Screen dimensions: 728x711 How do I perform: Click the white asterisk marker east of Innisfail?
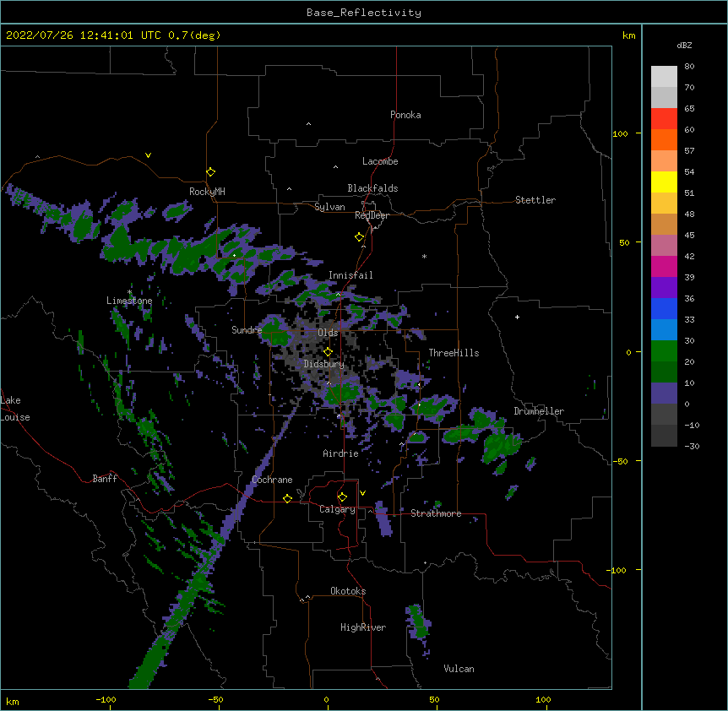(424, 256)
